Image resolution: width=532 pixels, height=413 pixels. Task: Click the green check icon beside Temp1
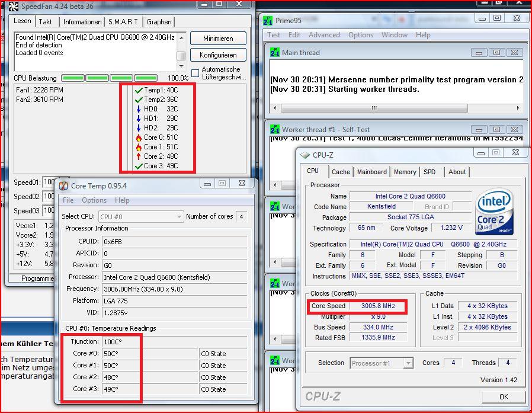139,90
